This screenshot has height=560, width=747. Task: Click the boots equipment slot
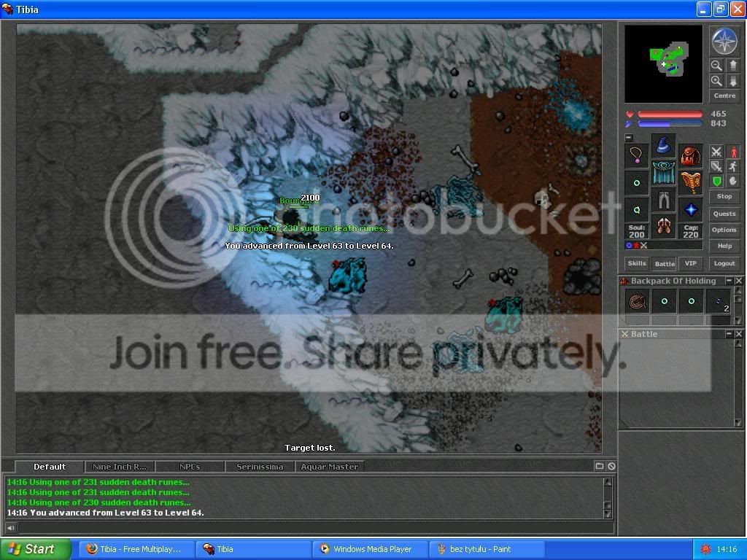[x=663, y=227]
